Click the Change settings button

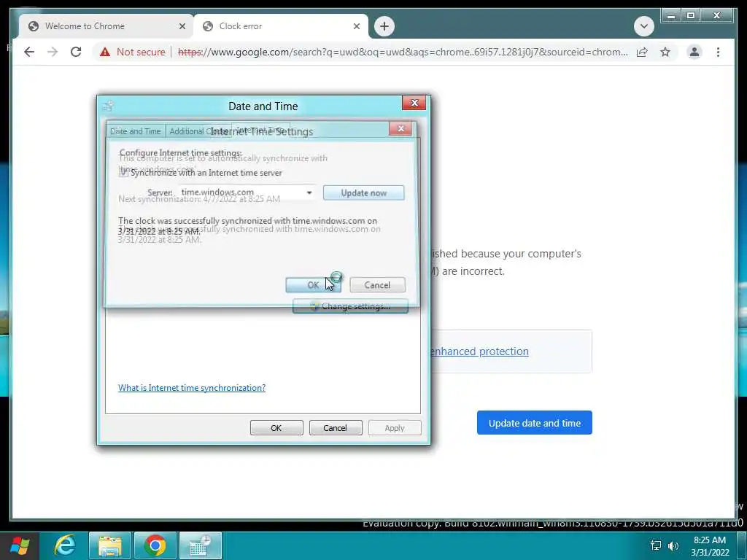click(350, 306)
